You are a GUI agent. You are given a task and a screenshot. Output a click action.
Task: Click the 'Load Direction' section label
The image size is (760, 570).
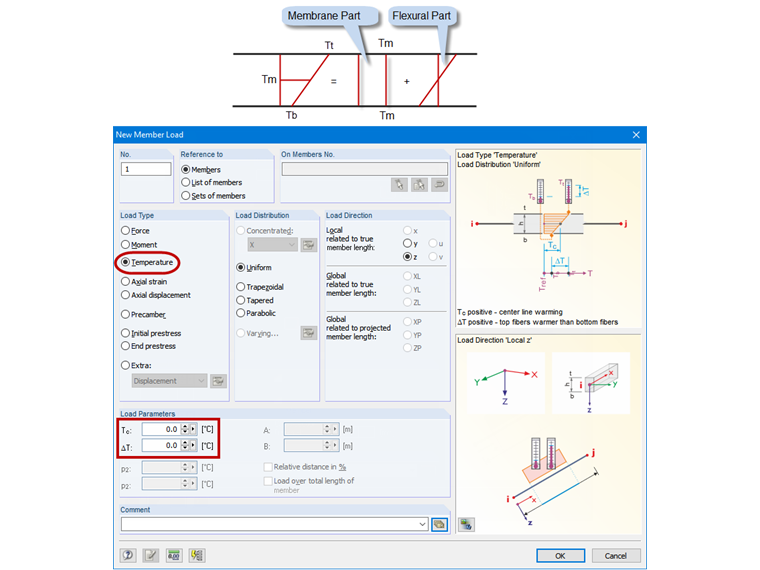(349, 216)
